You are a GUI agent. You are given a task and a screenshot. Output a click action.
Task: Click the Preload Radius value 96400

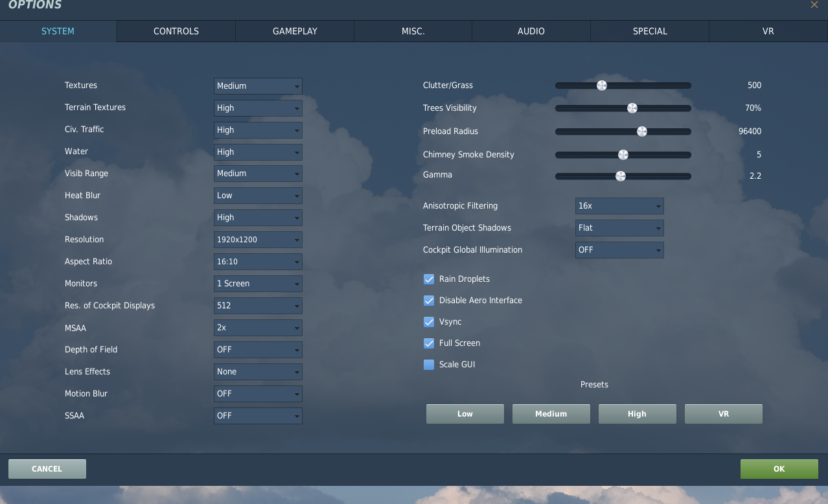coord(750,132)
